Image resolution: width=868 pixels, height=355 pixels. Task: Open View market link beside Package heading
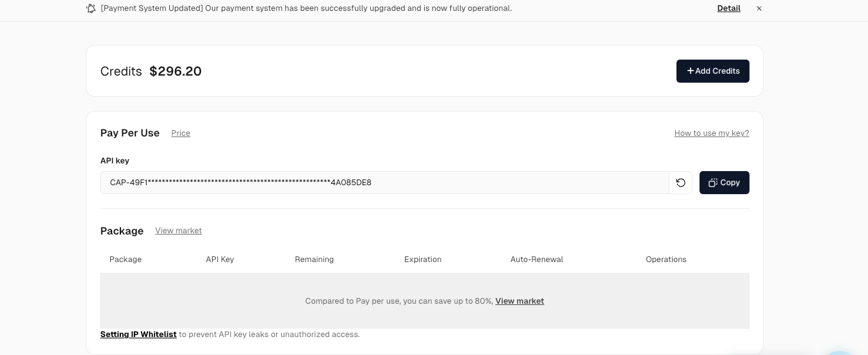coord(178,231)
